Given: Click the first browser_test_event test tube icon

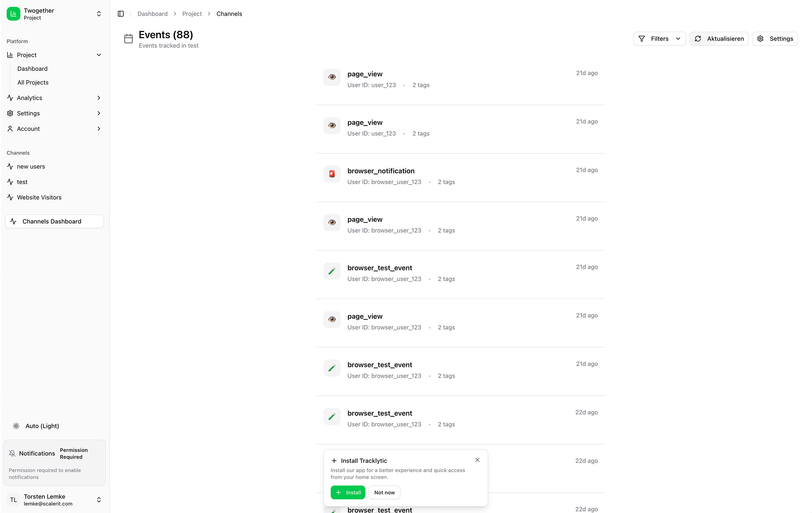Looking at the screenshot, I should point(332,271).
